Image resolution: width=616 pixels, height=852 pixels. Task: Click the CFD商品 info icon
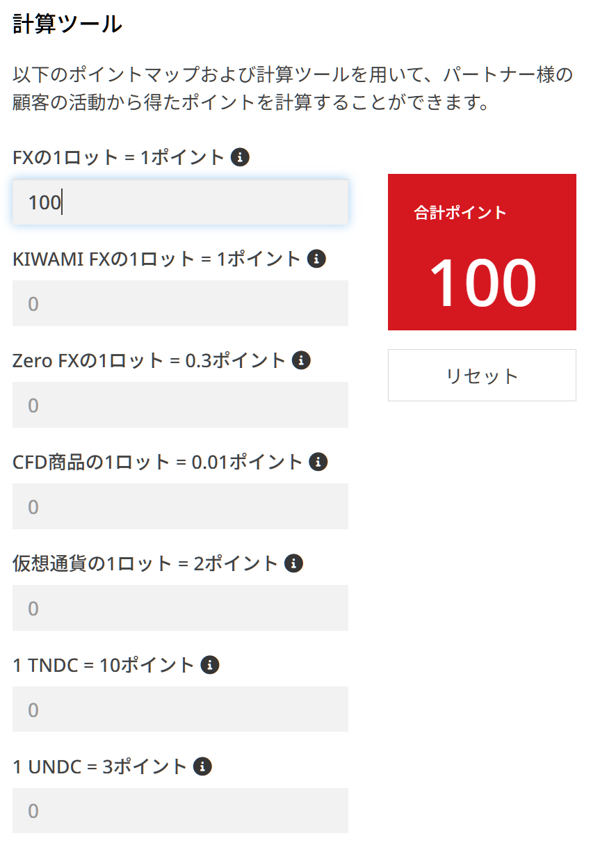click(318, 462)
